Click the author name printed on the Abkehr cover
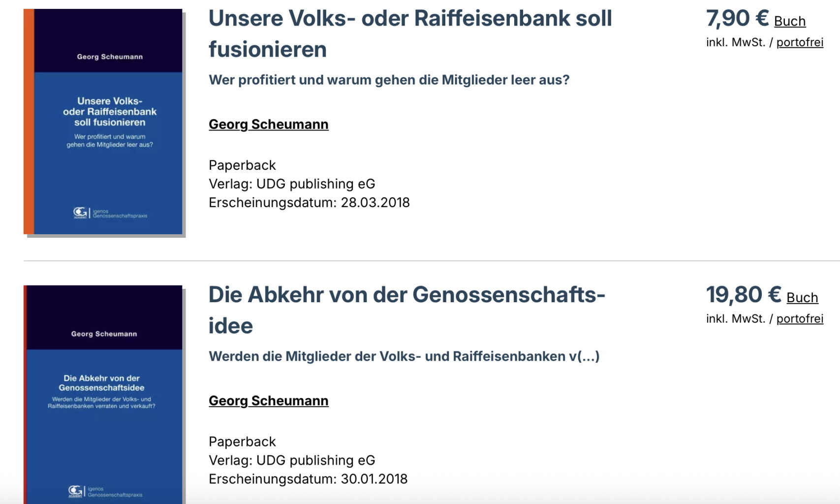Screen dimensions: 840x504 click(x=104, y=334)
